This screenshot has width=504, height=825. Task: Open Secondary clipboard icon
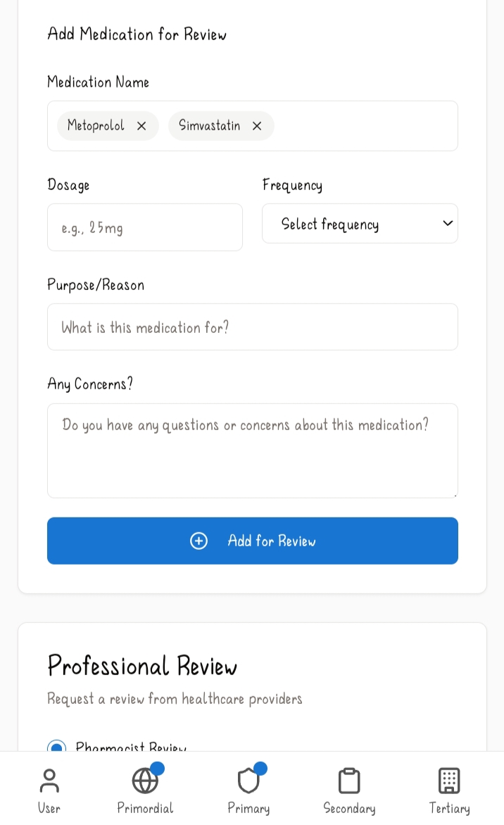349,781
